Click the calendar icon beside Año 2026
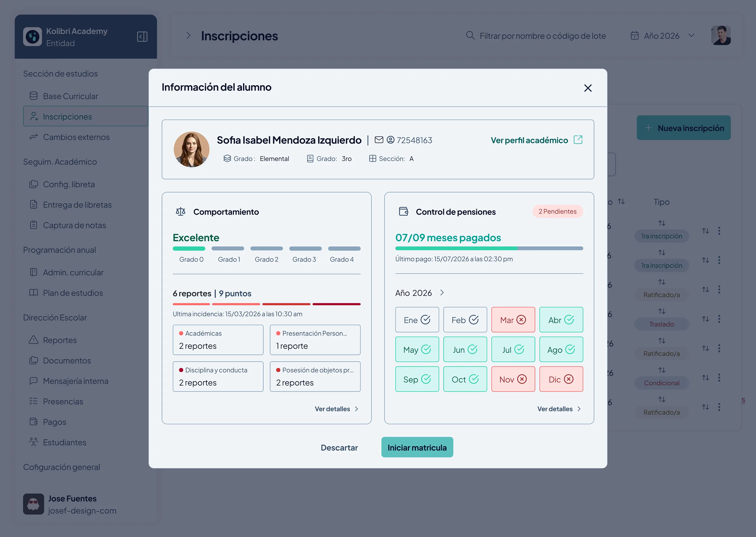756x537 pixels. 635,35
